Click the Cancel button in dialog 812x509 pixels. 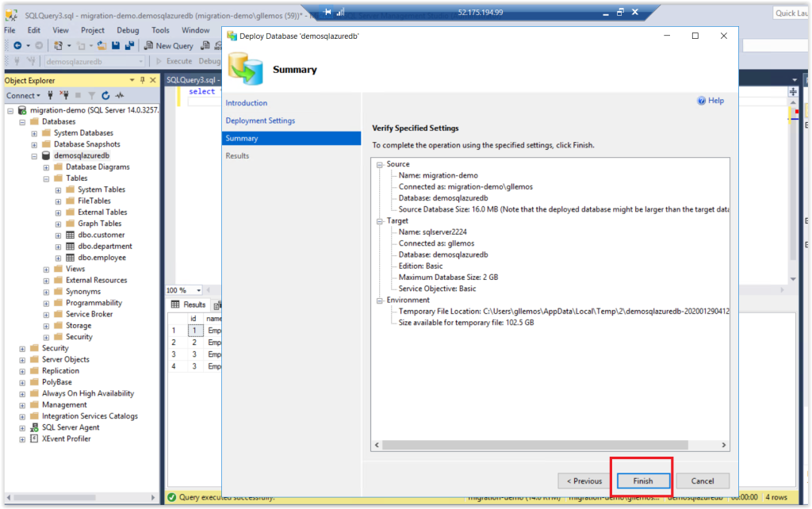tap(703, 480)
